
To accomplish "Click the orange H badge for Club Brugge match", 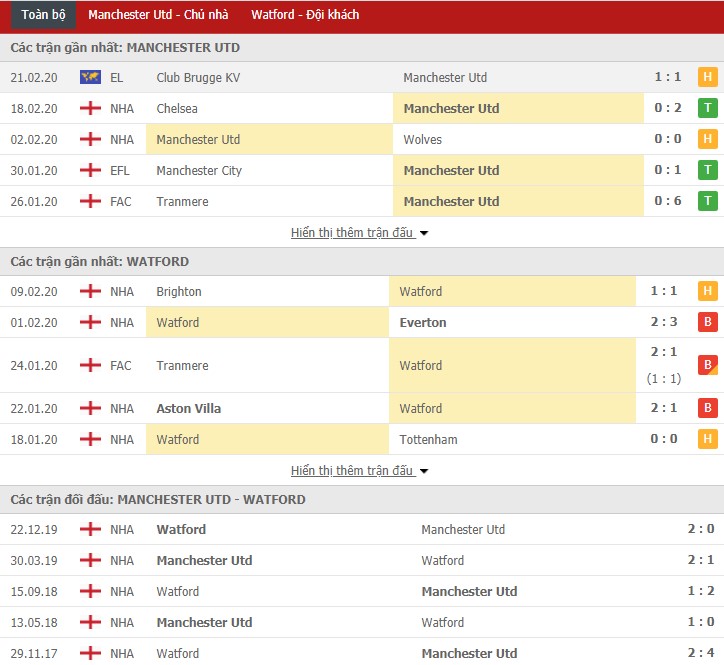I will tap(707, 77).
